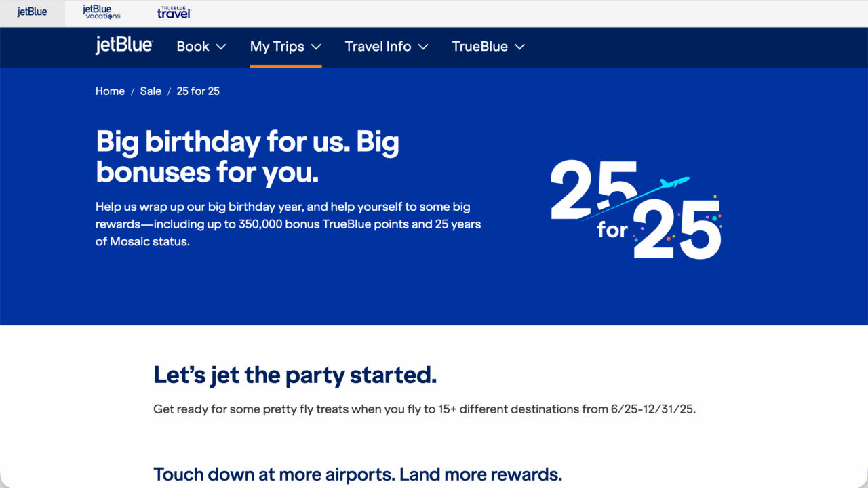This screenshot has width=868, height=488.
Task: Click the "Big birthday for us" headline
Action: coord(248,157)
